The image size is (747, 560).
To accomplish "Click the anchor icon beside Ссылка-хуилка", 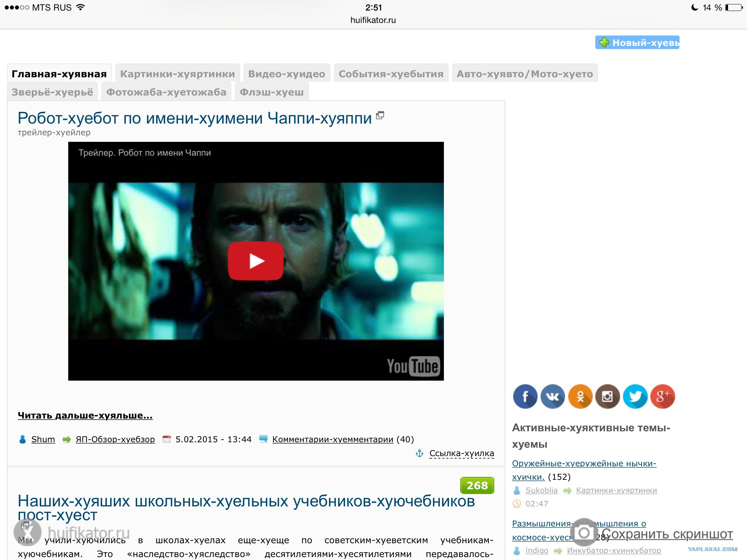I will pyautogui.click(x=420, y=453).
